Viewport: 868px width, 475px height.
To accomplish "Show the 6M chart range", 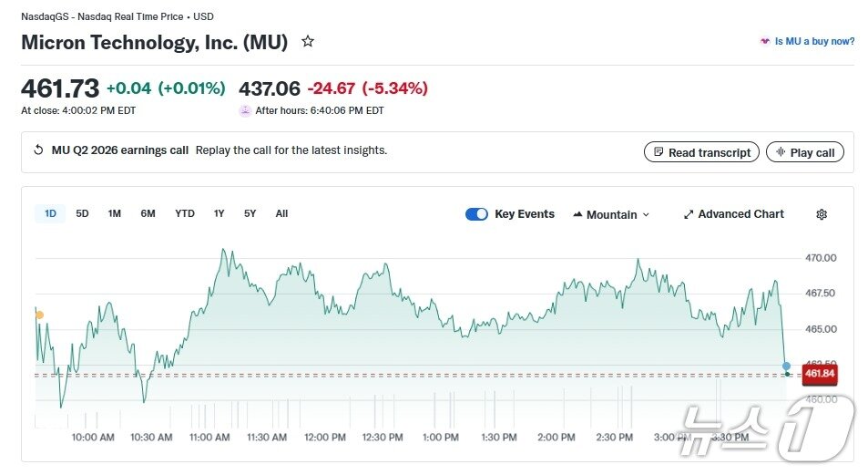I will (148, 213).
